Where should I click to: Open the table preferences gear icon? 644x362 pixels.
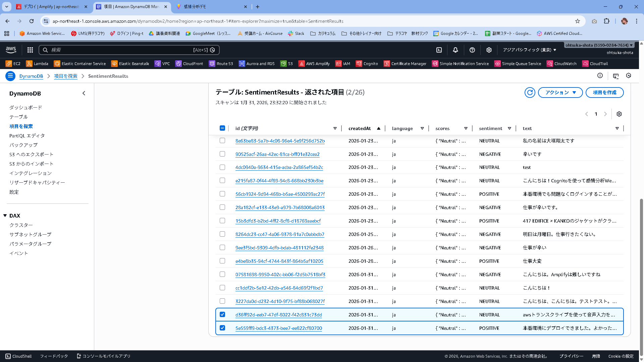tap(619, 114)
